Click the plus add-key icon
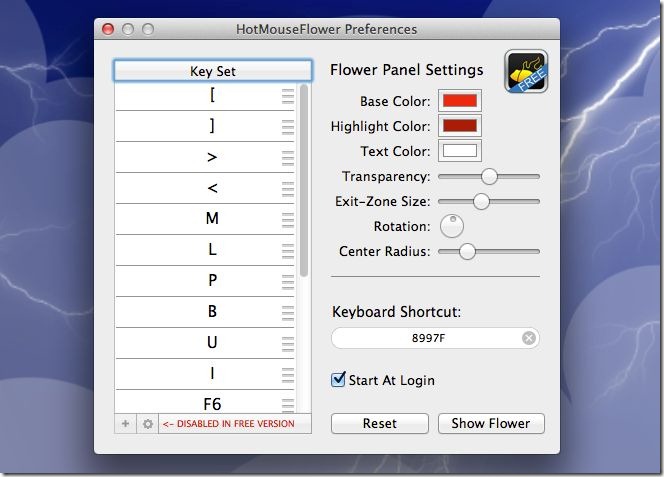This screenshot has width=664, height=477. point(125,423)
